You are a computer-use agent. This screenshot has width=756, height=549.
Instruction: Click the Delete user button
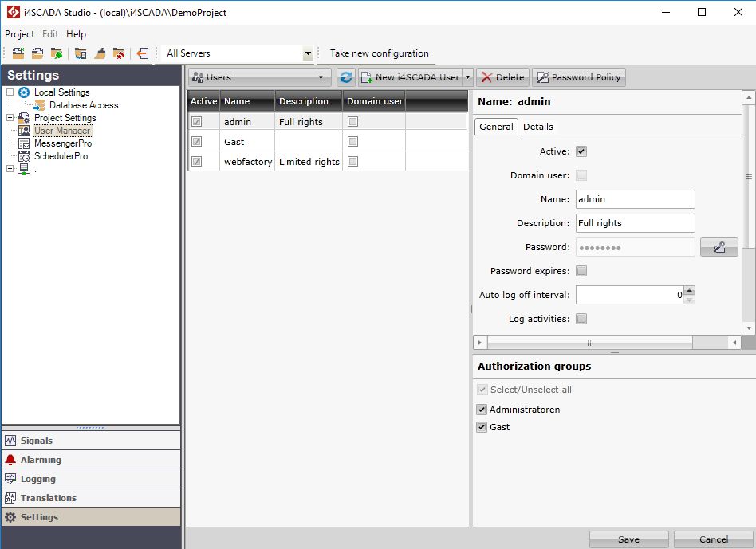tap(503, 77)
